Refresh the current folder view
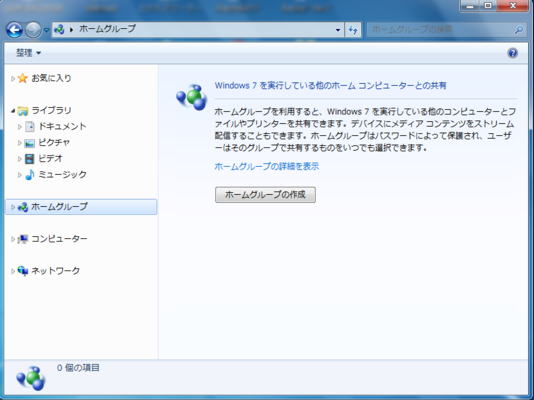 [353, 30]
